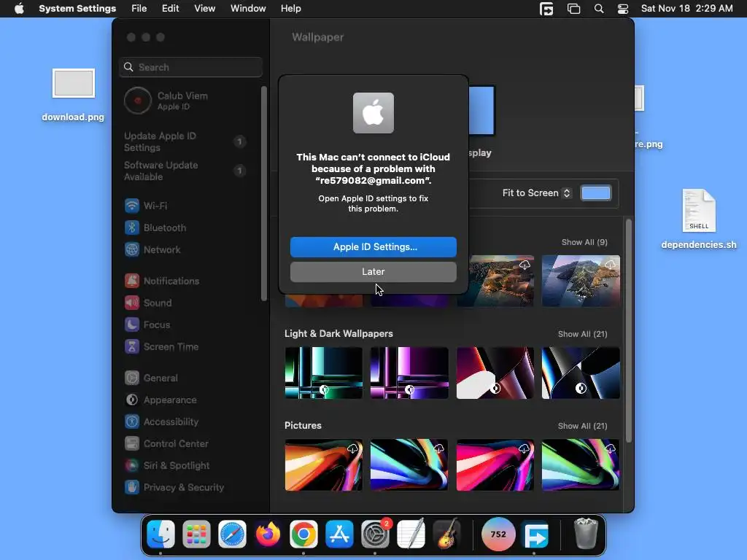Click the Search field in settings sidebar

(x=190, y=67)
